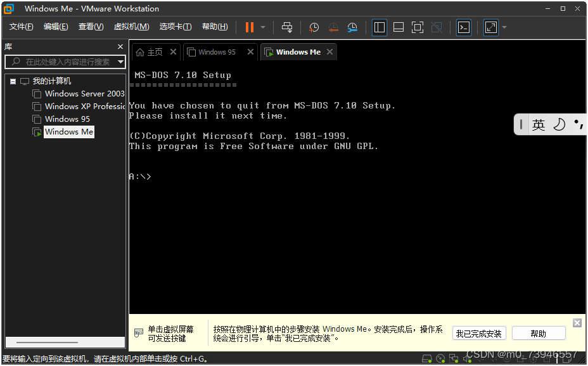Select Windows Server 2003 in library
The width and height of the screenshot is (588, 366).
[x=85, y=94]
